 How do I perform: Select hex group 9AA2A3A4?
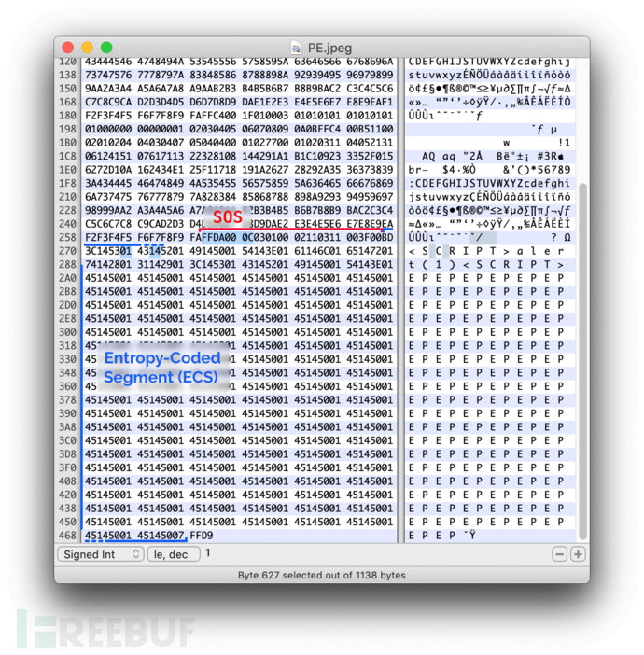(108, 89)
